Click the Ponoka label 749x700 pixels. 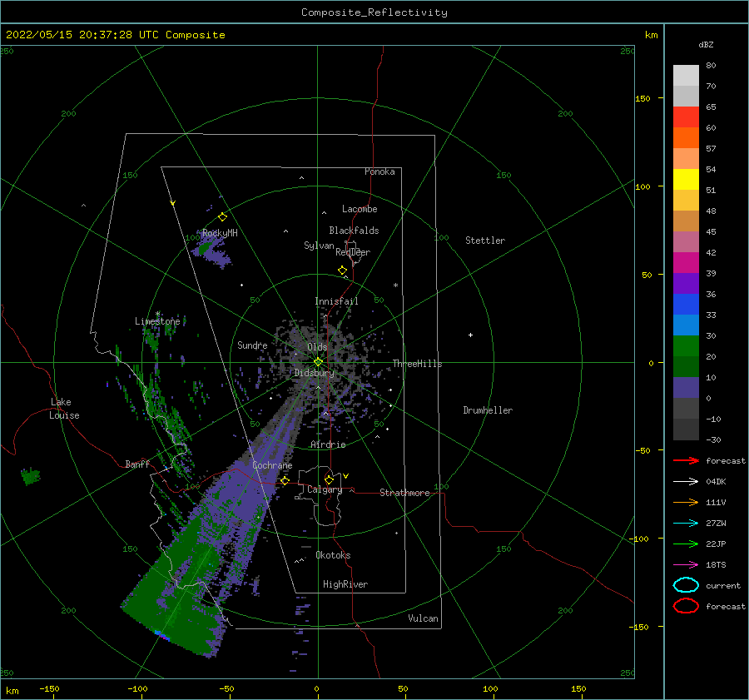pyautogui.click(x=379, y=171)
